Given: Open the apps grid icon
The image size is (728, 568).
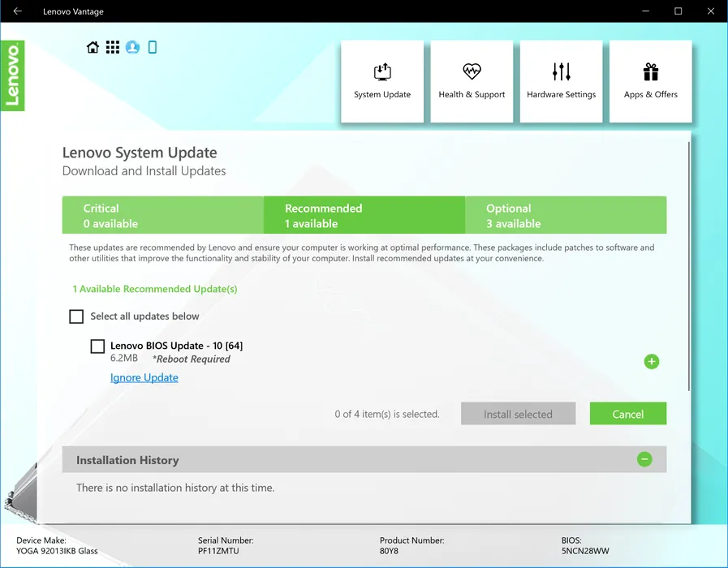Looking at the screenshot, I should click(x=112, y=47).
